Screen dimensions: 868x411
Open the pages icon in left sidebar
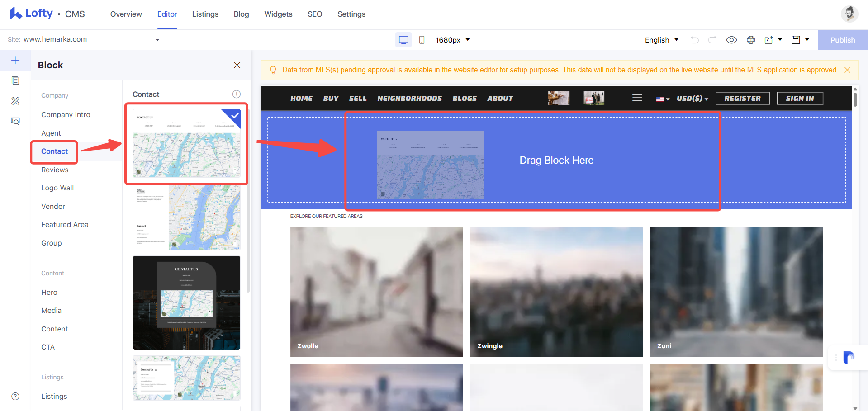15,80
